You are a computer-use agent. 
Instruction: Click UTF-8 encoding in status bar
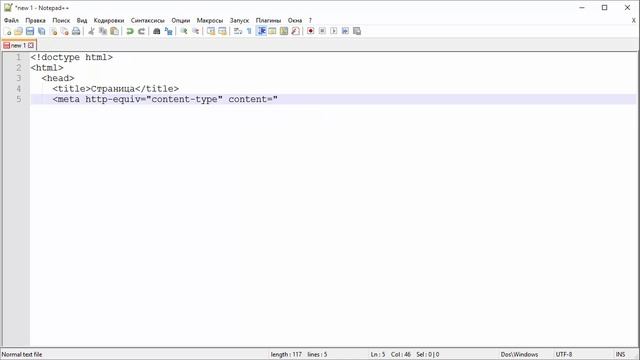[564, 354]
